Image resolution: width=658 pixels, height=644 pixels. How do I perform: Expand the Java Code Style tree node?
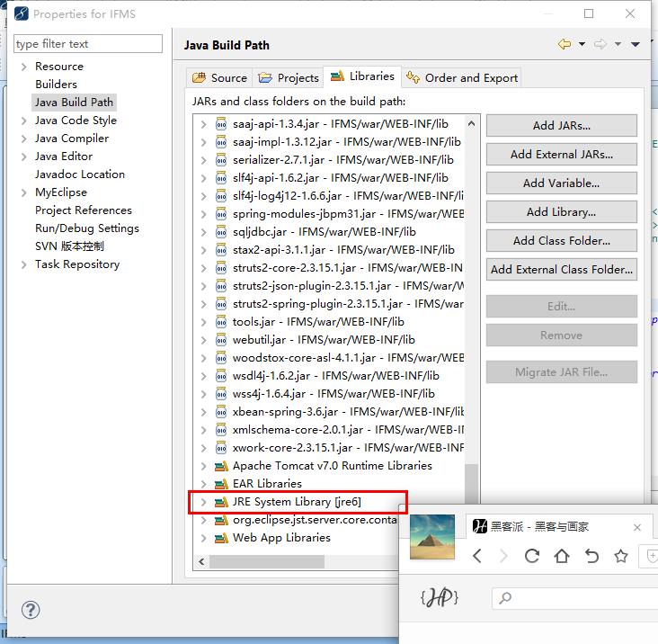pos(23,121)
